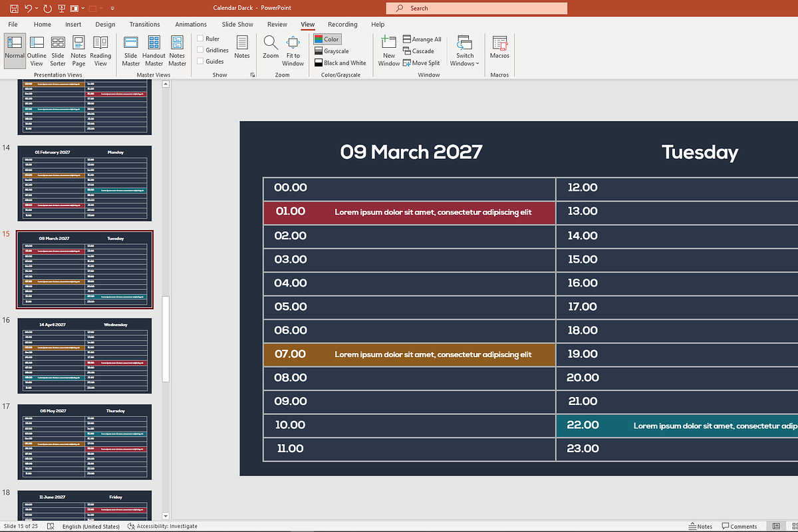Open Macros dialog
798x532 pixels.
pos(499,47)
